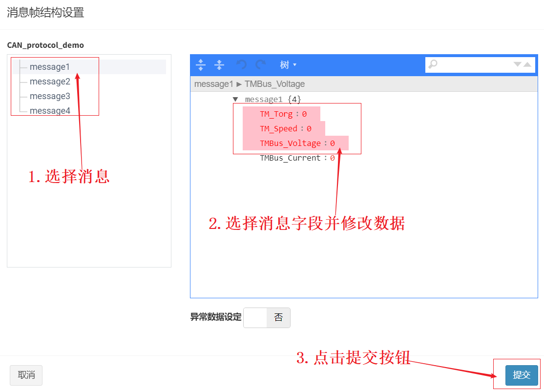Image resolution: width=544 pixels, height=392 pixels.
Task: Select TMBus_Voltage in the breadcrumb path
Action: click(274, 84)
